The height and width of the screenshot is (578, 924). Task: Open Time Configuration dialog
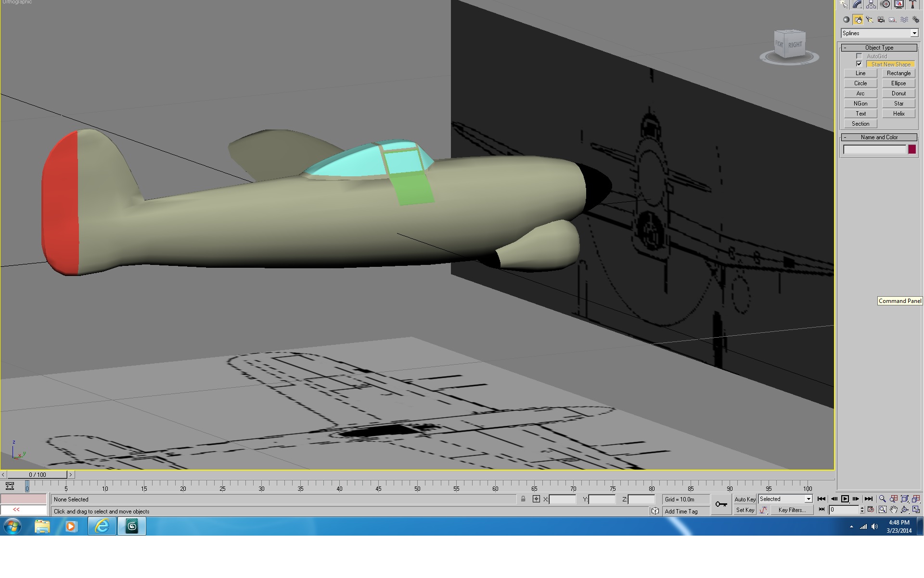(x=871, y=510)
